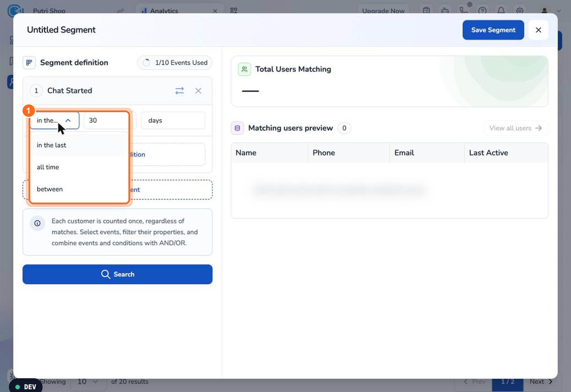Viewport: 571px width, 392px height.
Task: Click the Search button
Action: pos(117,274)
